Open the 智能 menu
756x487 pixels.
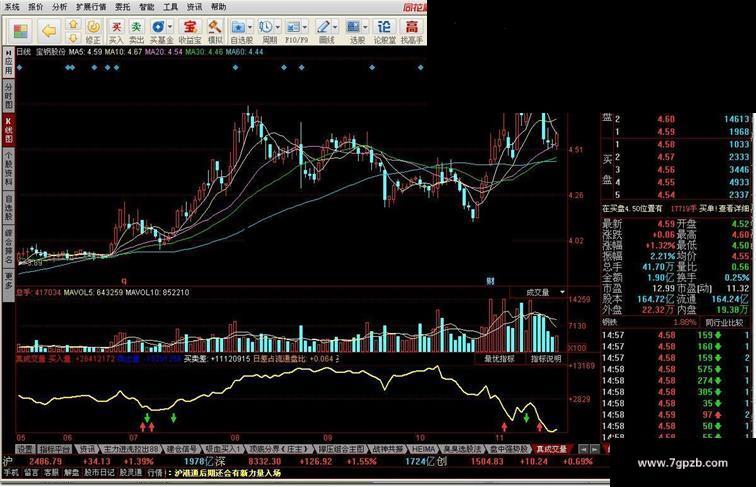click(x=147, y=7)
